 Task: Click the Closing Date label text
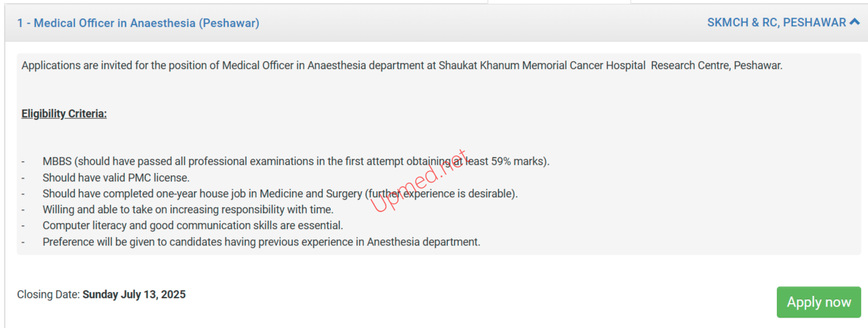48,294
